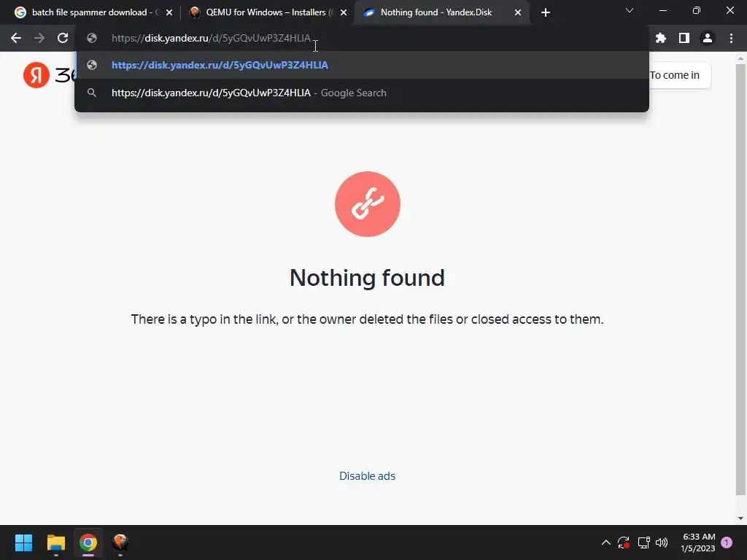
Task: Open the Extensions puzzle icon
Action: [660, 38]
